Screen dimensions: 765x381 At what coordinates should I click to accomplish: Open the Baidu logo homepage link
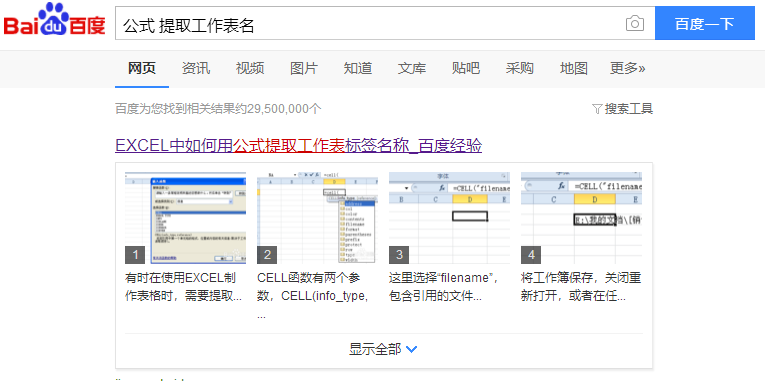pos(55,20)
